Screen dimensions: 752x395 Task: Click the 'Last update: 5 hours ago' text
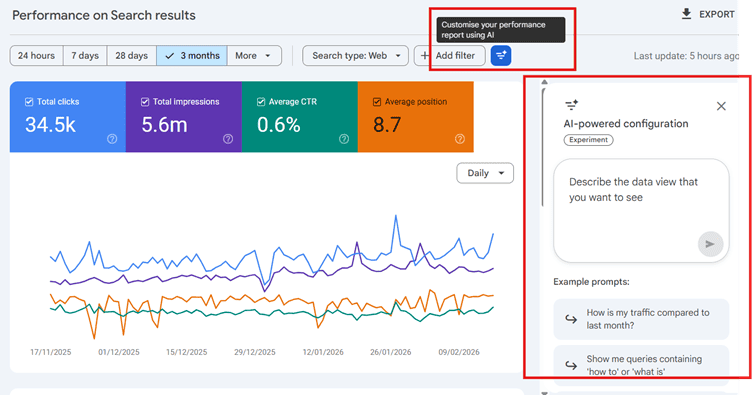(686, 56)
